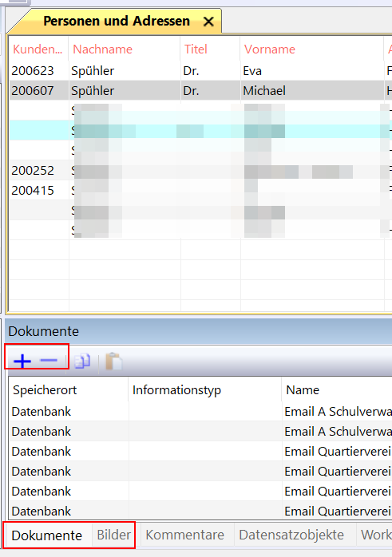Select the Dokumente bottom tab
Image resolution: width=392 pixels, height=557 pixels.
click(46, 535)
